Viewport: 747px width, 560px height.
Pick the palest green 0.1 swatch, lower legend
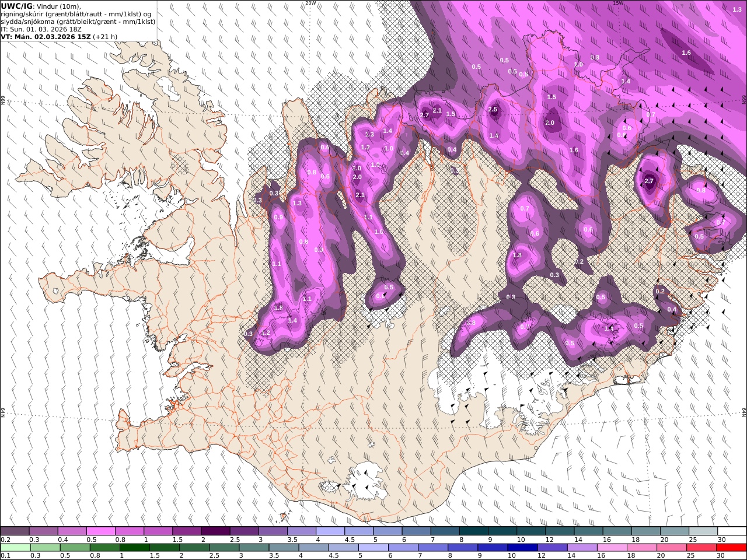point(15,547)
